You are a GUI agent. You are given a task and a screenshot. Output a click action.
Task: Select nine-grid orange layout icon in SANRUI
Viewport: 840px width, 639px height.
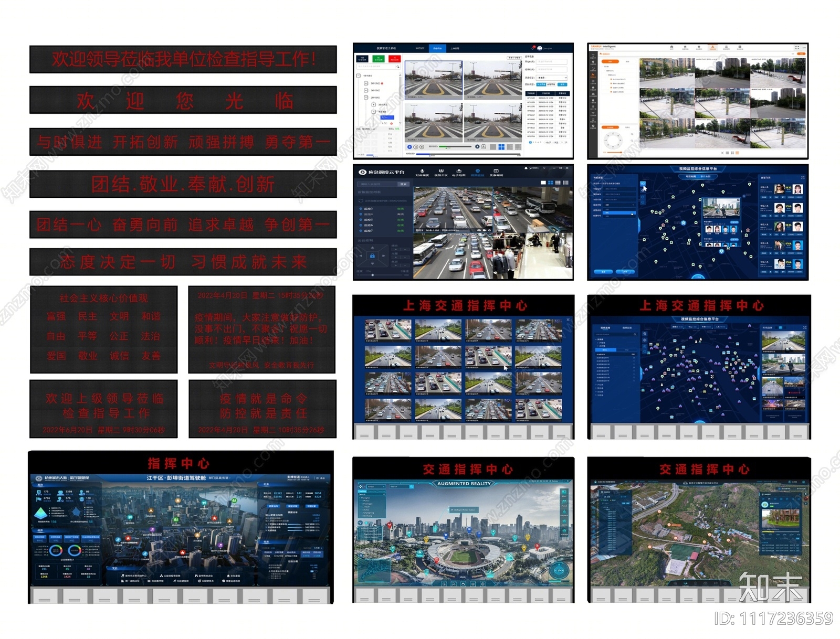pyautogui.click(x=737, y=153)
